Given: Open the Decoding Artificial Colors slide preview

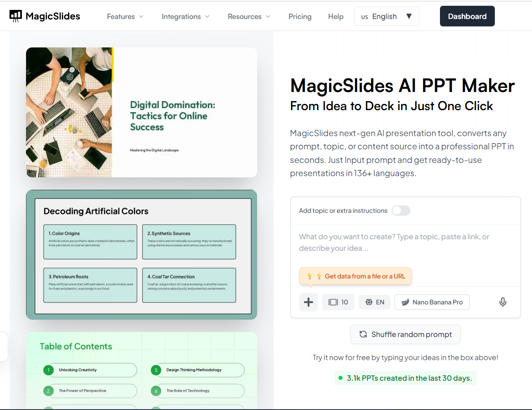Looking at the screenshot, I should coord(142,255).
